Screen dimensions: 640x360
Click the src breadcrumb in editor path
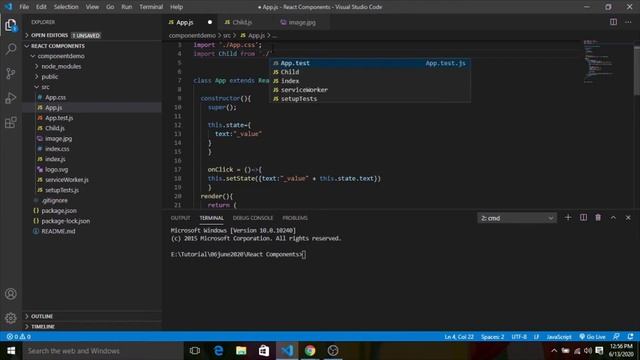227,36
